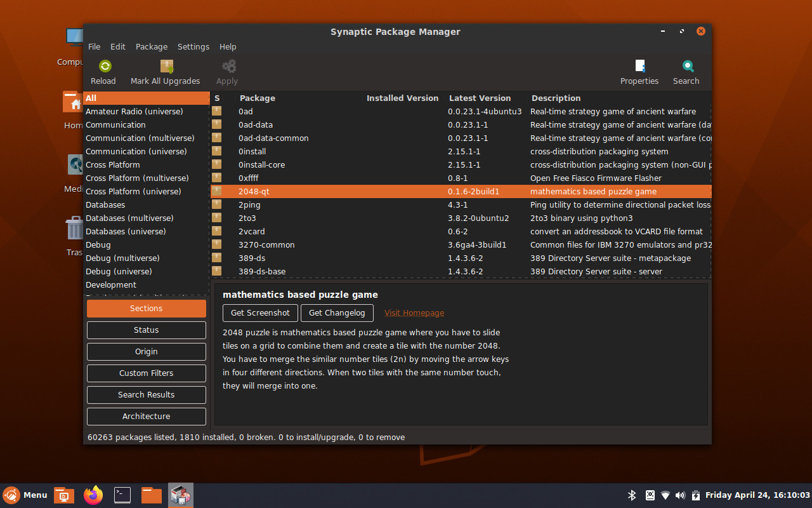Click the status box for the 0ad-data package
Image resolution: width=812 pixels, height=508 pixels.
[x=217, y=124]
